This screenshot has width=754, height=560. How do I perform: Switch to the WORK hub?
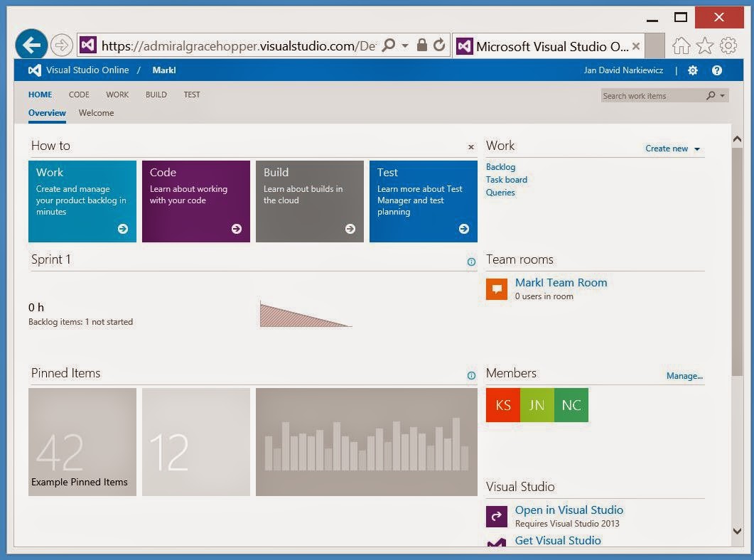pos(117,95)
